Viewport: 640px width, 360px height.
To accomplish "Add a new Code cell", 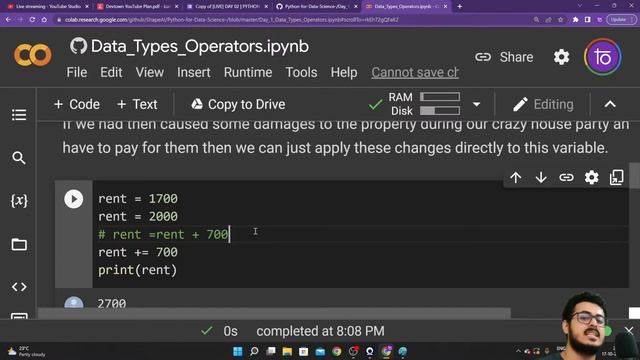I will (77, 104).
